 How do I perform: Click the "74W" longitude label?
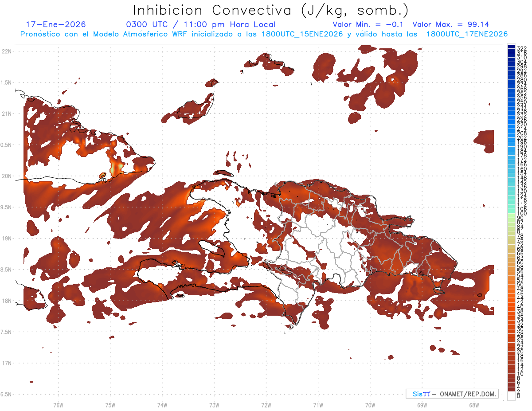[162, 405]
